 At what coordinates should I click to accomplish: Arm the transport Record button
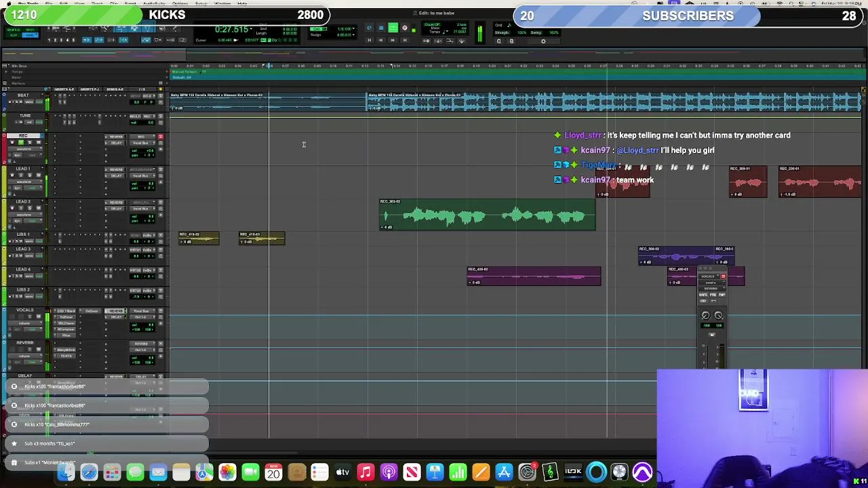click(x=404, y=27)
